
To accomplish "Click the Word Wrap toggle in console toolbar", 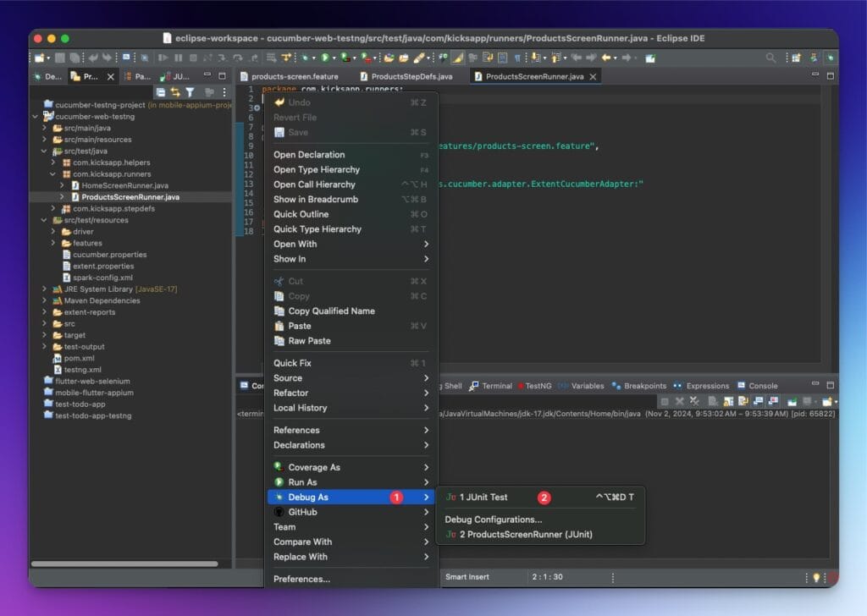I will pyautogui.click(x=743, y=401).
